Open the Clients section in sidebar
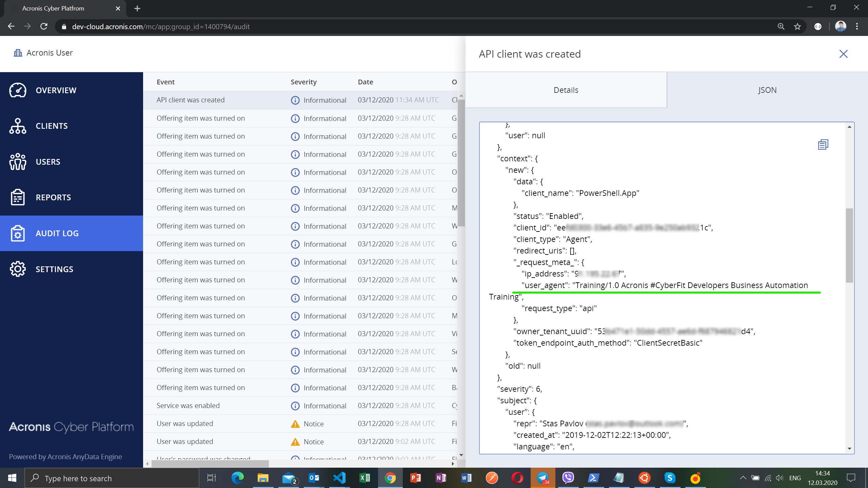 tap(52, 126)
